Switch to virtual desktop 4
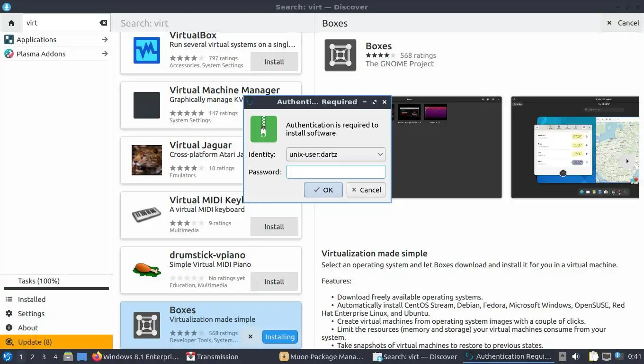 [x=55, y=356]
